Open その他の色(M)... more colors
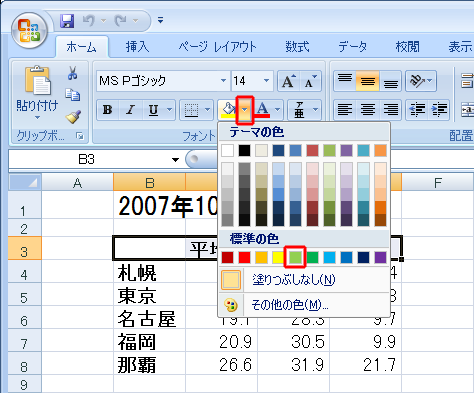The height and width of the screenshot is (393, 474). tap(304, 305)
